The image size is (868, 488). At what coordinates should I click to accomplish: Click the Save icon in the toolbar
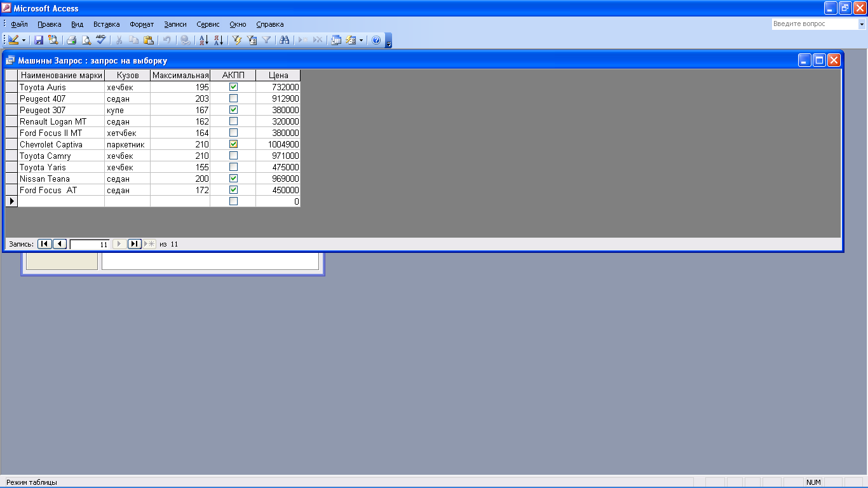[39, 40]
